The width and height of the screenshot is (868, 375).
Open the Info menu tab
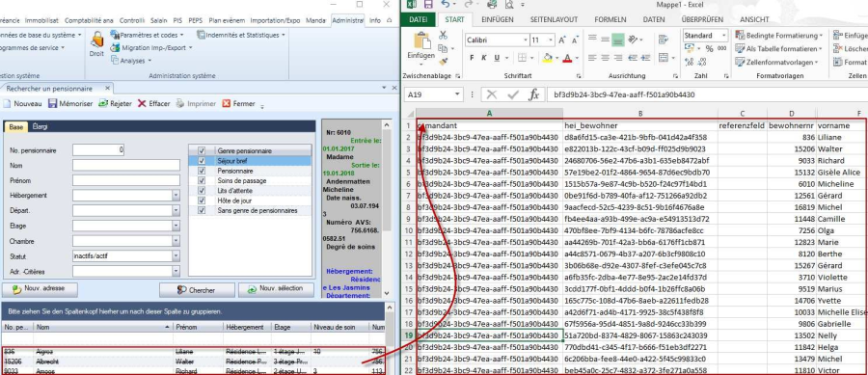coord(375,20)
